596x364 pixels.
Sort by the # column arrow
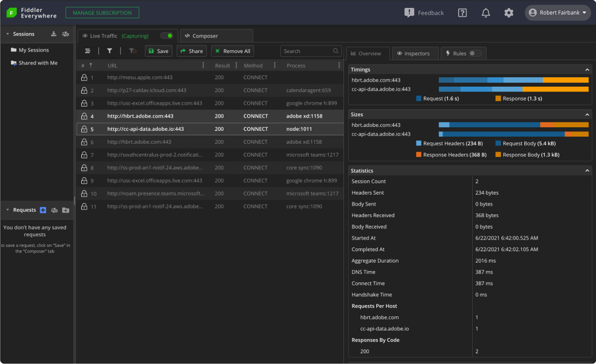(x=91, y=65)
